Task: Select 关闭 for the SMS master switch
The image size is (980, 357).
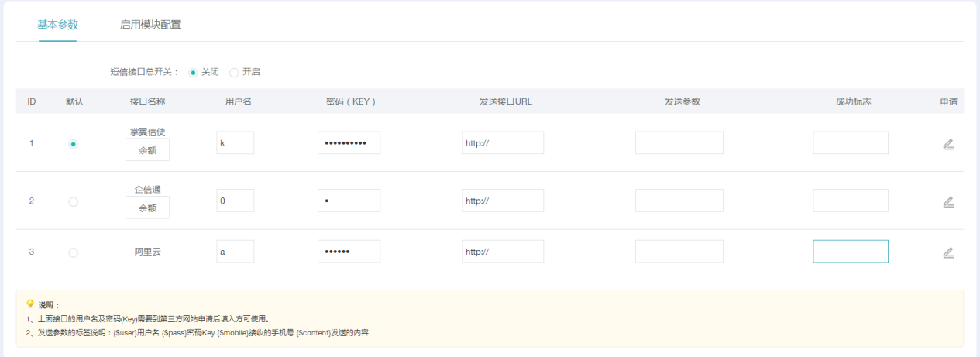Action: pos(194,72)
